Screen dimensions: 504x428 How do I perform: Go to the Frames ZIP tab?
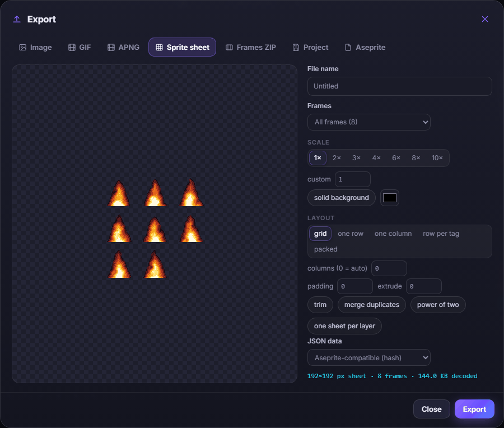251,47
